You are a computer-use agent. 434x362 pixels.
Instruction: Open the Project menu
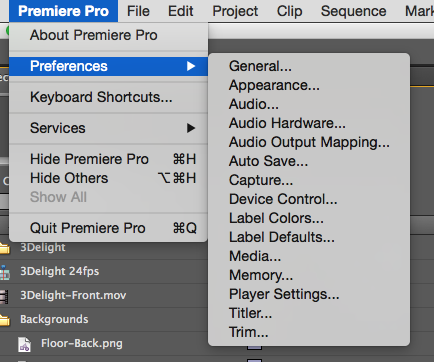click(235, 11)
